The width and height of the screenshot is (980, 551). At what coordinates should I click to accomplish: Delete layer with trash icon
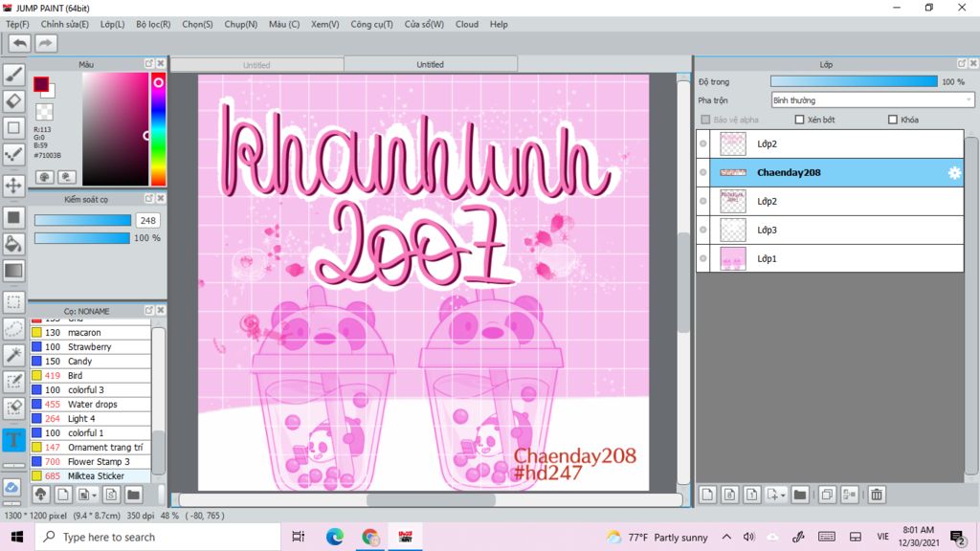[877, 495]
